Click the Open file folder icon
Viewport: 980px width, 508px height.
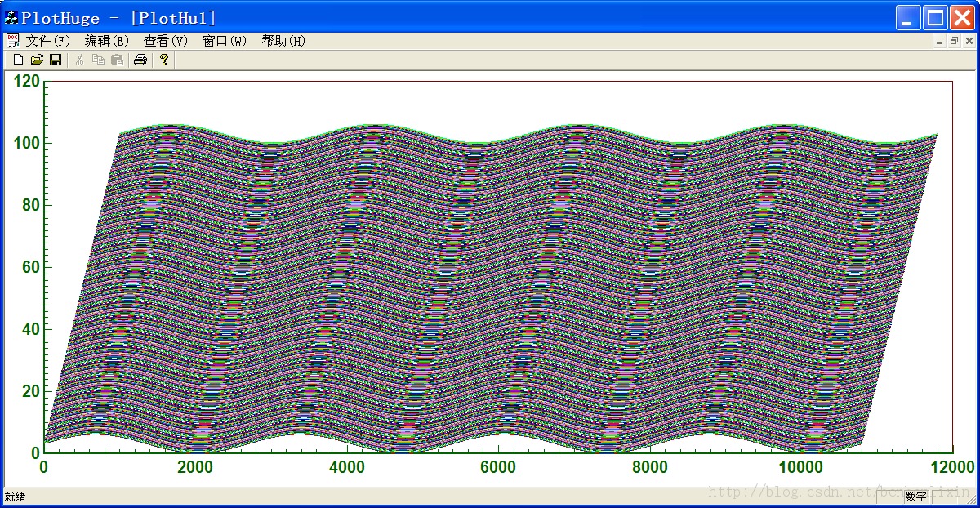pos(37,60)
